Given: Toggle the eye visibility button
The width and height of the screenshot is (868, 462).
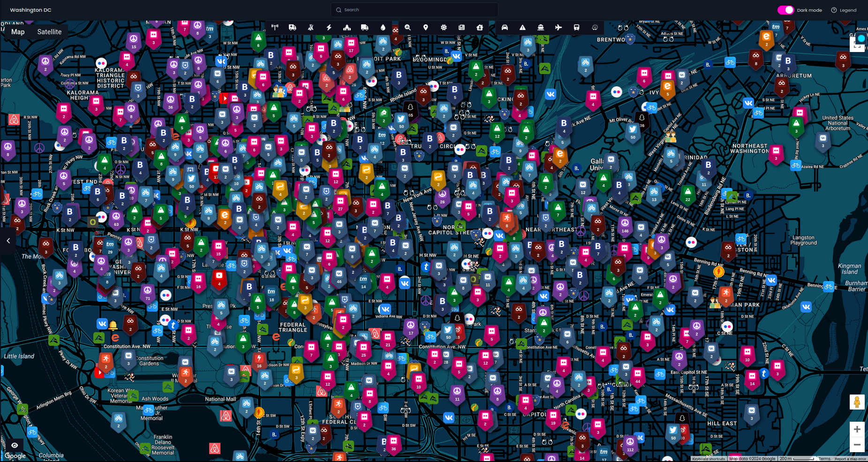Looking at the screenshot, I should pyautogui.click(x=15, y=445).
